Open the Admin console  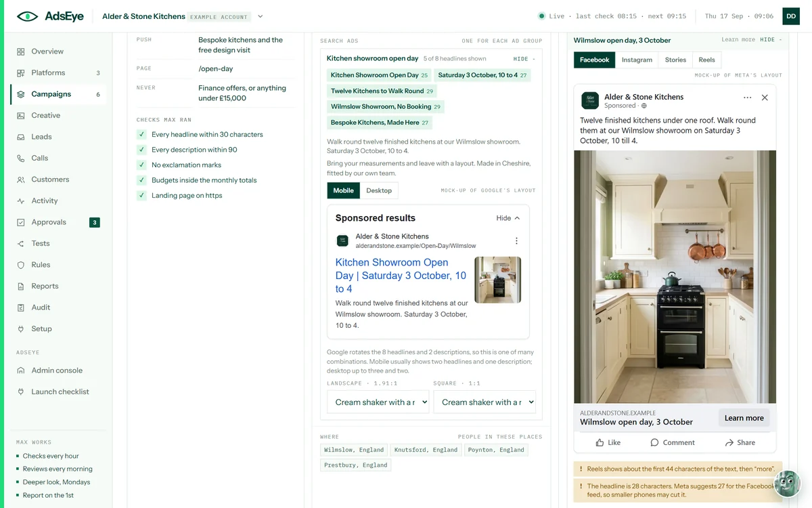58,371
